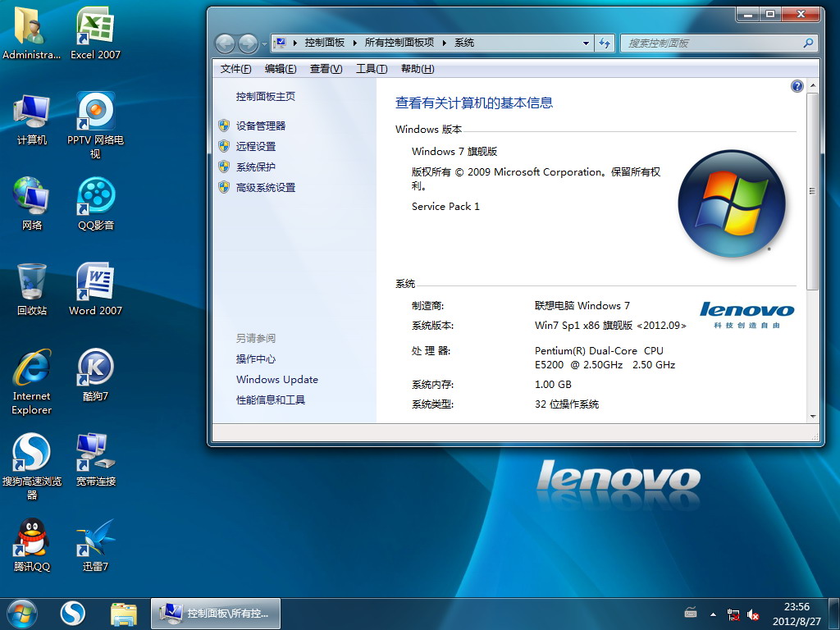
Task: Open 远程设置 link
Action: (256, 146)
